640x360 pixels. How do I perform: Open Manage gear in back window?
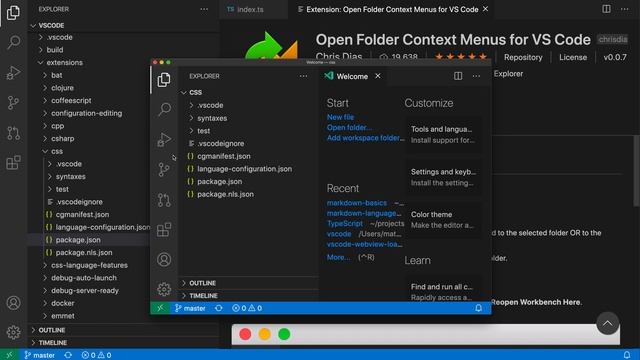13,332
